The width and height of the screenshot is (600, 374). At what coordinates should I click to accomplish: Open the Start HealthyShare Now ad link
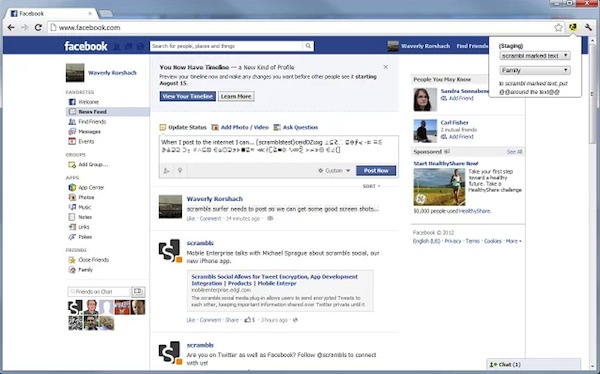[x=446, y=163]
